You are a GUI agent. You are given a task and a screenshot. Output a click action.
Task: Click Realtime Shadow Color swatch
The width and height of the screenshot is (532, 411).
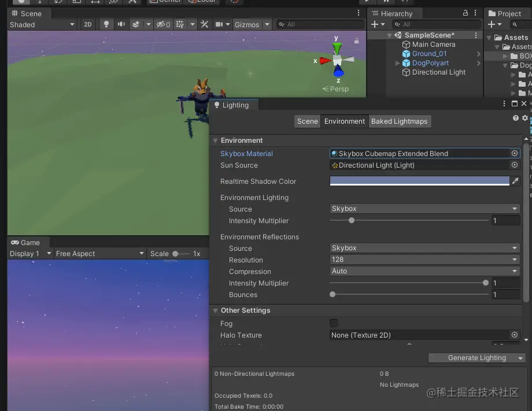(420, 181)
